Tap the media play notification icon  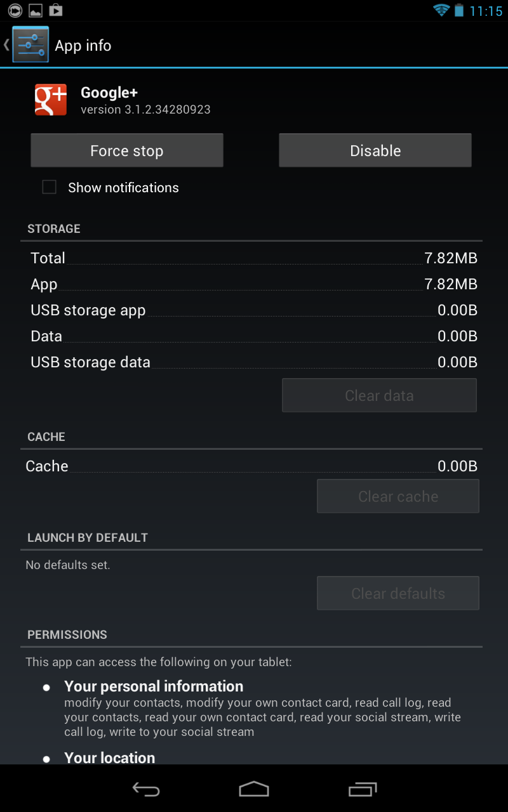click(x=15, y=10)
